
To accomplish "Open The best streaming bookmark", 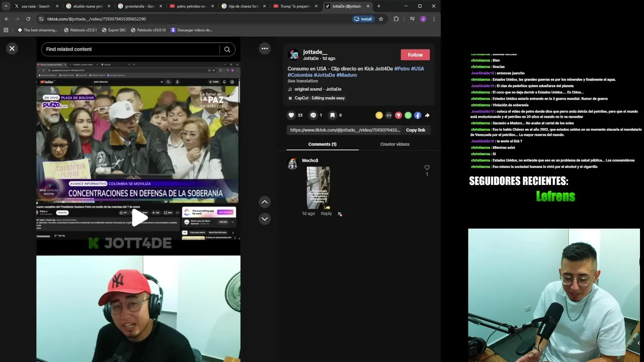I will coord(37,30).
